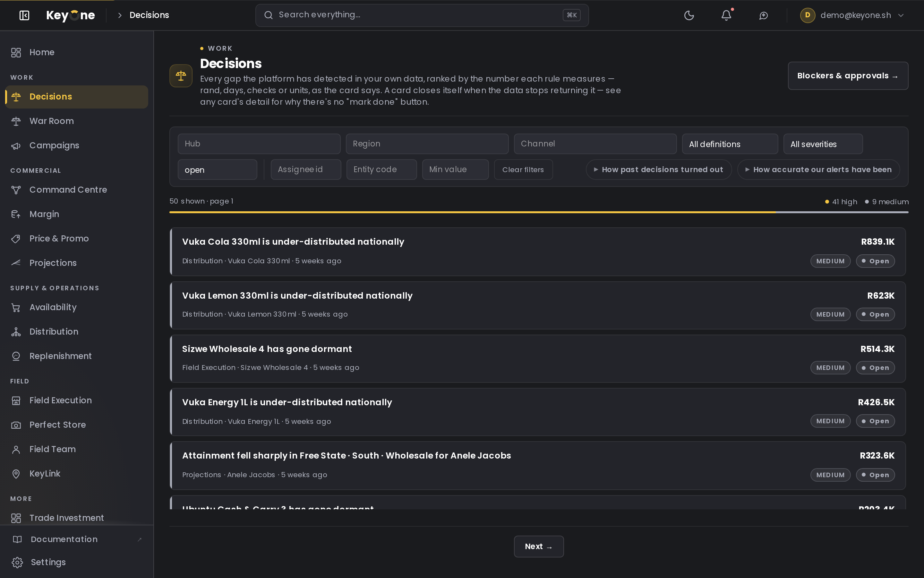This screenshot has width=924, height=578.
Task: Click the Perfect Store camera icon
Action: (x=16, y=425)
